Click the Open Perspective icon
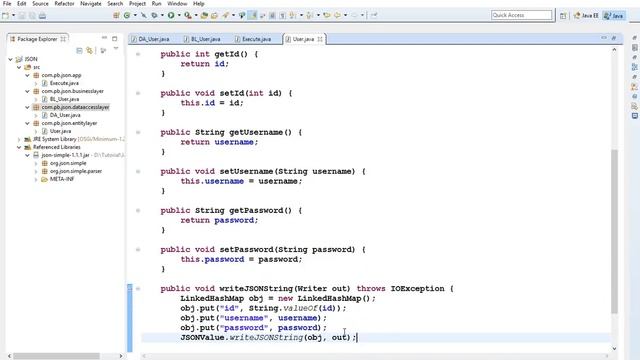Viewport: 640px width, 360px height. click(x=563, y=16)
